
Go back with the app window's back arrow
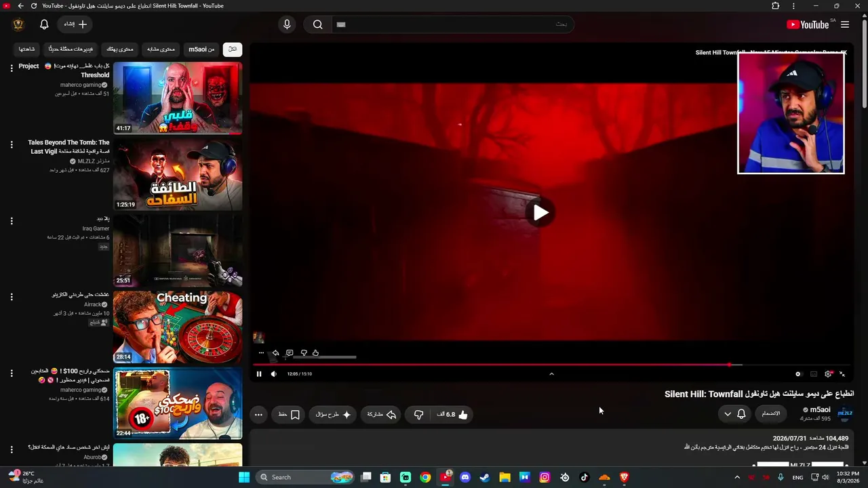20,6
